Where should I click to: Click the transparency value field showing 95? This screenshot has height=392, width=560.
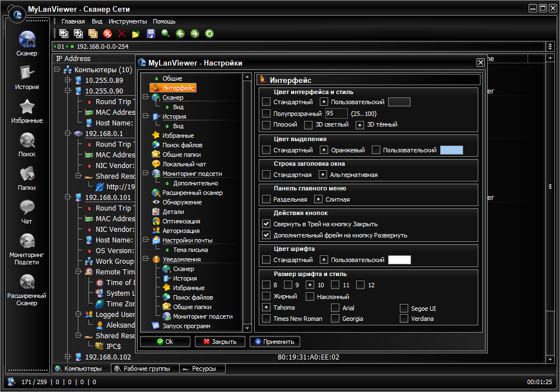coord(336,113)
